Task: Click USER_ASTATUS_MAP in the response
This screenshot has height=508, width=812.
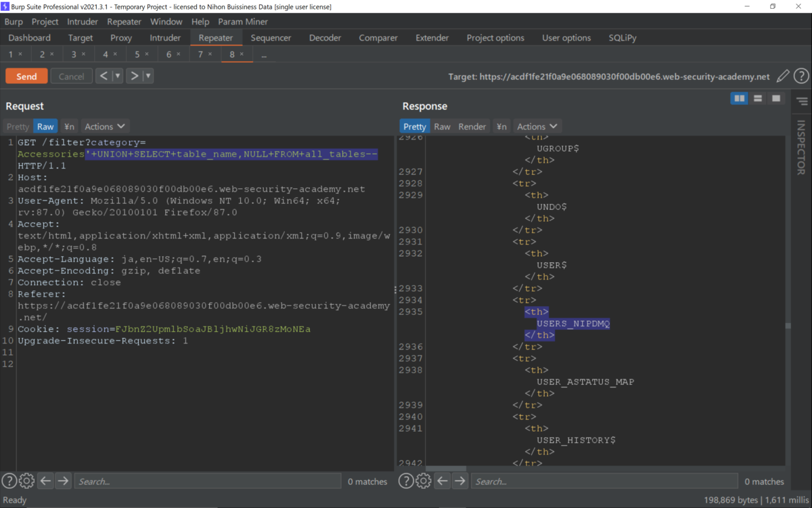Action: tap(585, 382)
